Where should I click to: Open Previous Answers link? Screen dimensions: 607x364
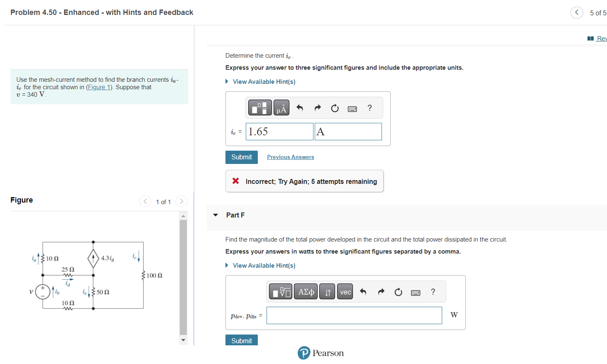click(291, 157)
